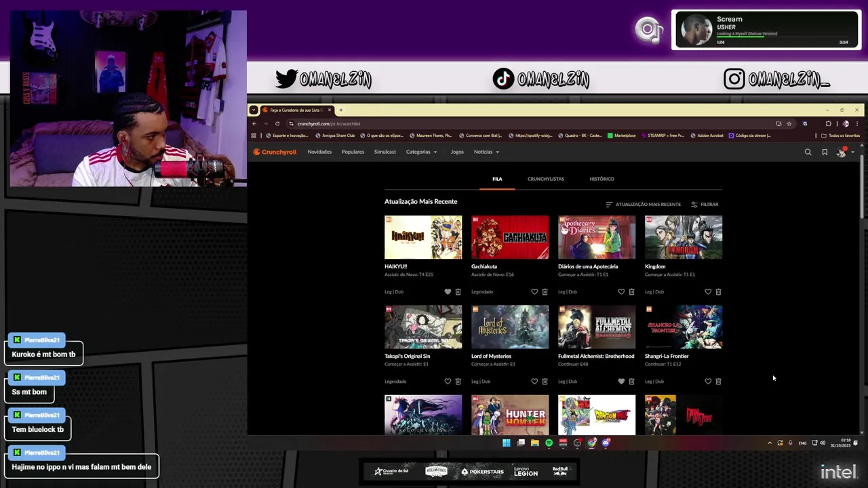Open the taskbar volume speaker icon
This screenshot has width=868, height=488.
coord(823,443)
